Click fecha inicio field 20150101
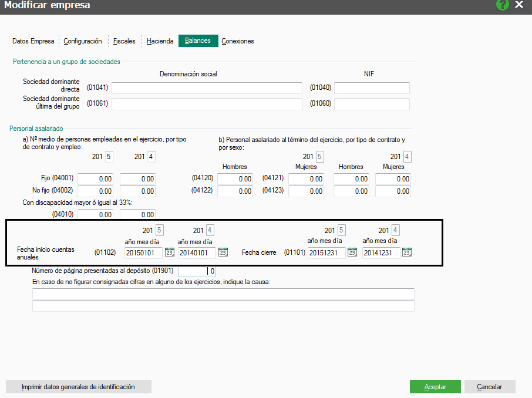This screenshot has height=398, width=532. tap(143, 253)
